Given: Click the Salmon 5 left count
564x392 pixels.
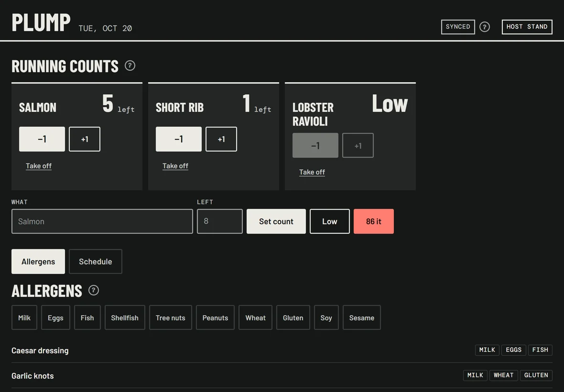Looking at the screenshot, I should pos(119,104).
